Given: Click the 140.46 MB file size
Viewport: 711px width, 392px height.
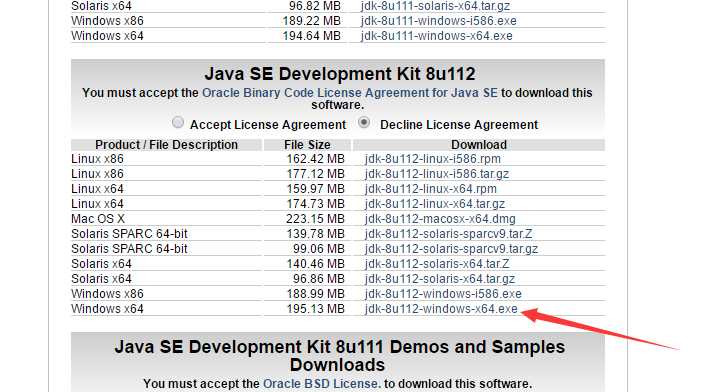Looking at the screenshot, I should pyautogui.click(x=316, y=264).
